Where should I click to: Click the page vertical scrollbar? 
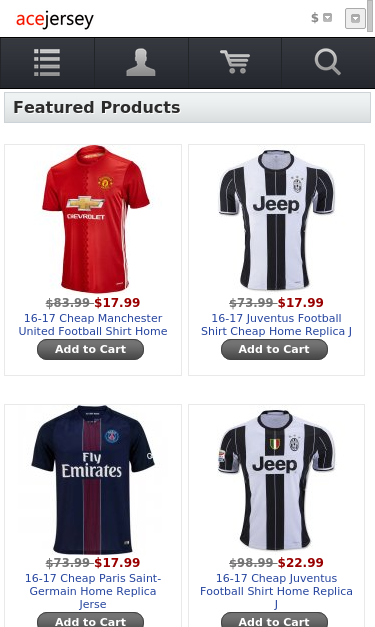pyautogui.click(x=371, y=20)
